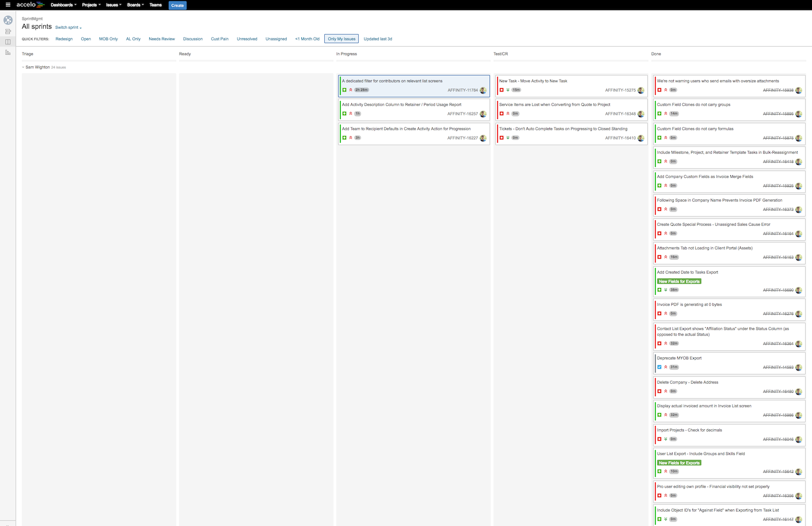Open the hamburger menu at top left
The width and height of the screenshot is (812, 526).
(x=7, y=5)
